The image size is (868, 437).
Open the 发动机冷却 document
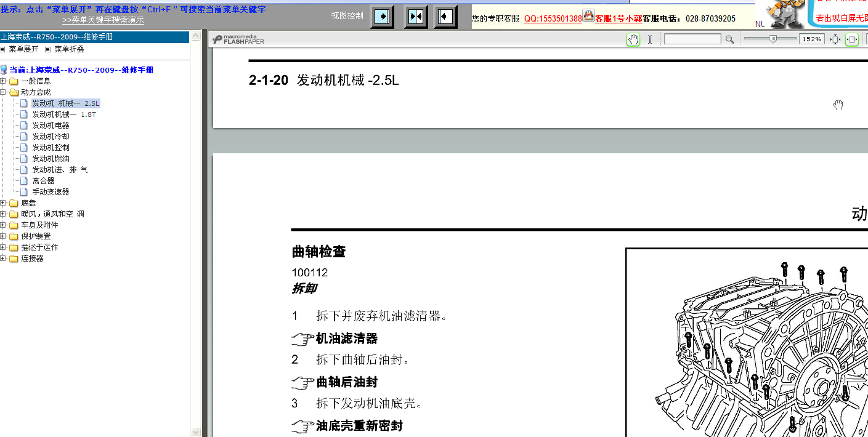click(x=51, y=137)
